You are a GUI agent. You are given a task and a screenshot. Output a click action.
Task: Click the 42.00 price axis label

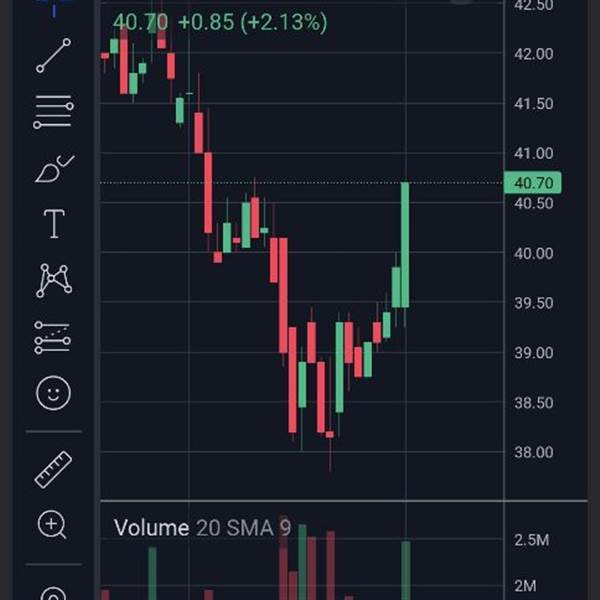(534, 54)
